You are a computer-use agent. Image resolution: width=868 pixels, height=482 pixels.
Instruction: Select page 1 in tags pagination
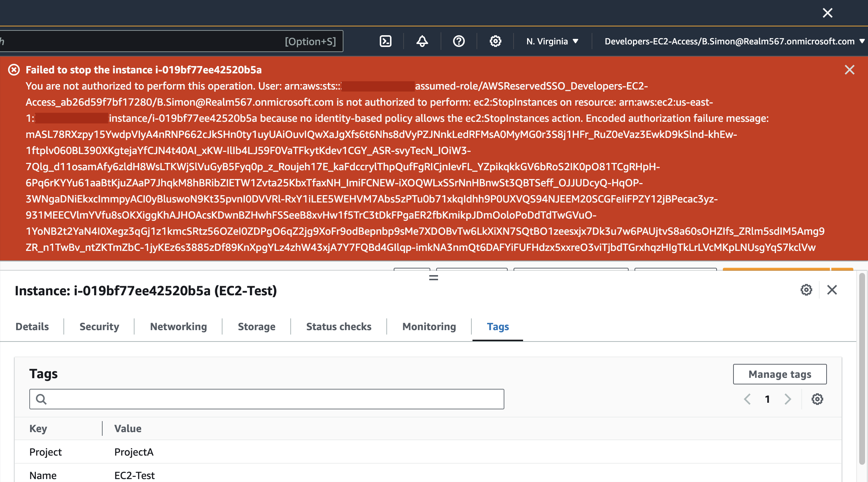click(767, 399)
